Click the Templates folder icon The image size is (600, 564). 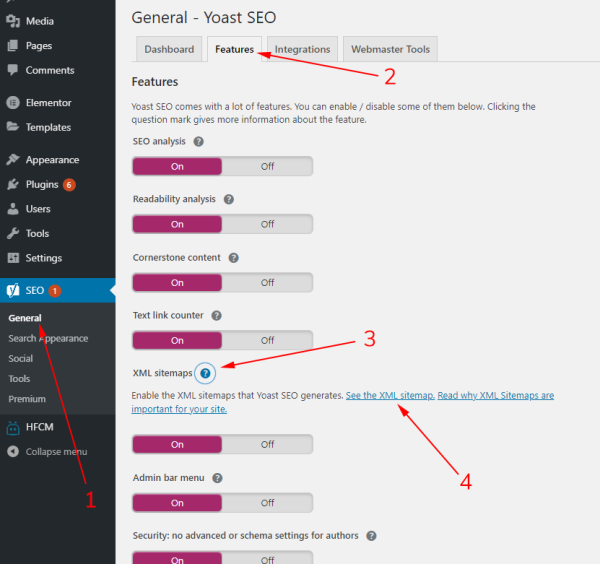[x=13, y=127]
